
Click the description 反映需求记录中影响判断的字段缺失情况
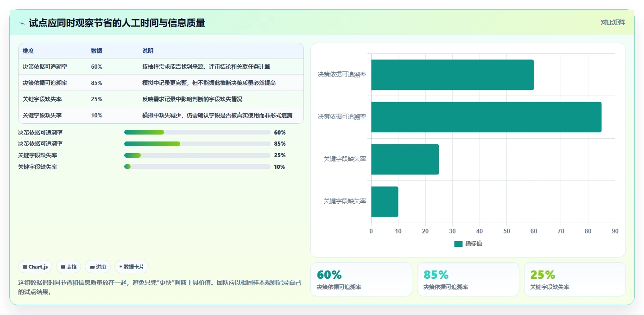pyautogui.click(x=192, y=99)
